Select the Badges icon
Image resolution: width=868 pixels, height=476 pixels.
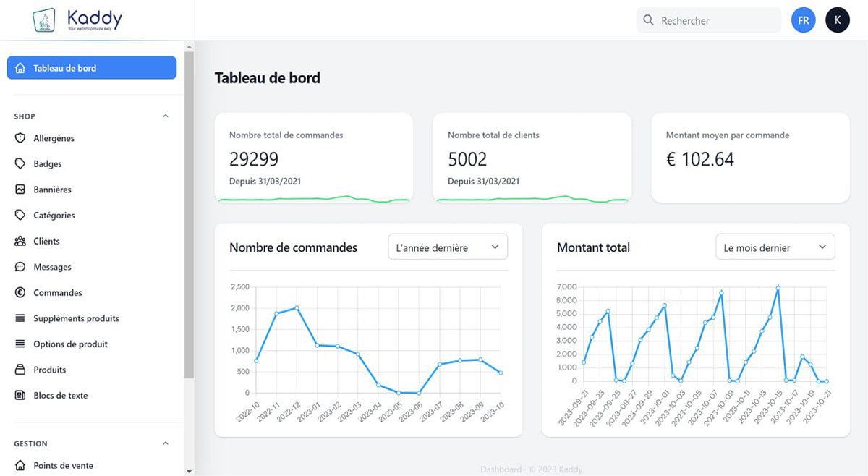point(20,163)
